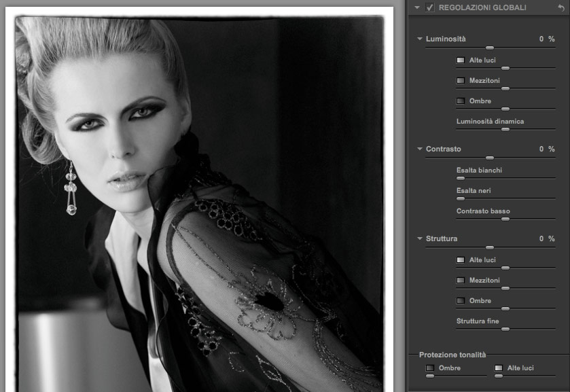Click the Ombre icon in Protezione tonalità

pyautogui.click(x=430, y=368)
